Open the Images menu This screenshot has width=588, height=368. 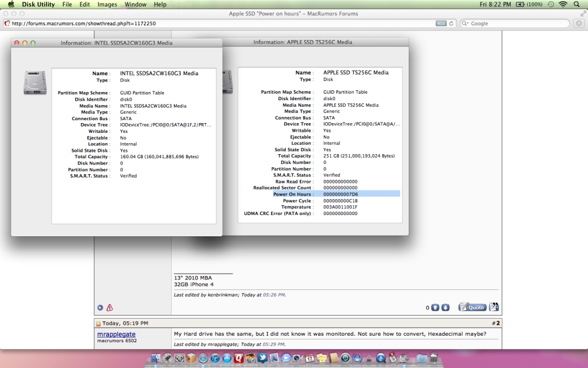click(107, 5)
